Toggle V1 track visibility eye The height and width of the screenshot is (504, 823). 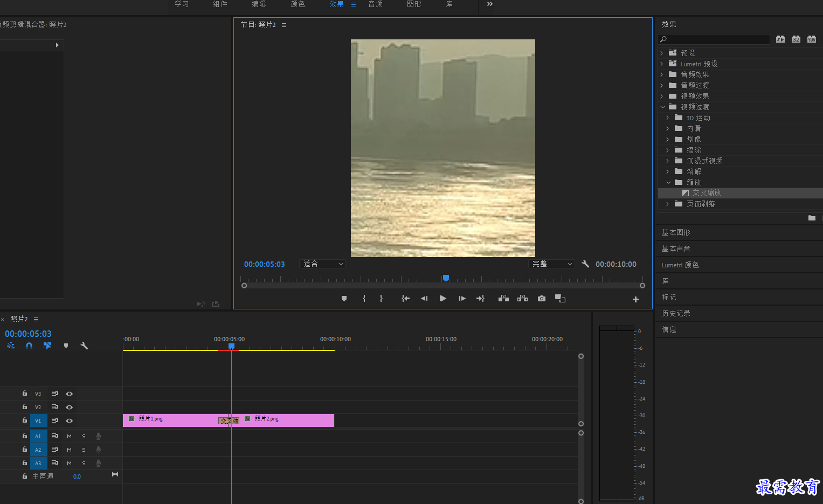pyautogui.click(x=69, y=420)
